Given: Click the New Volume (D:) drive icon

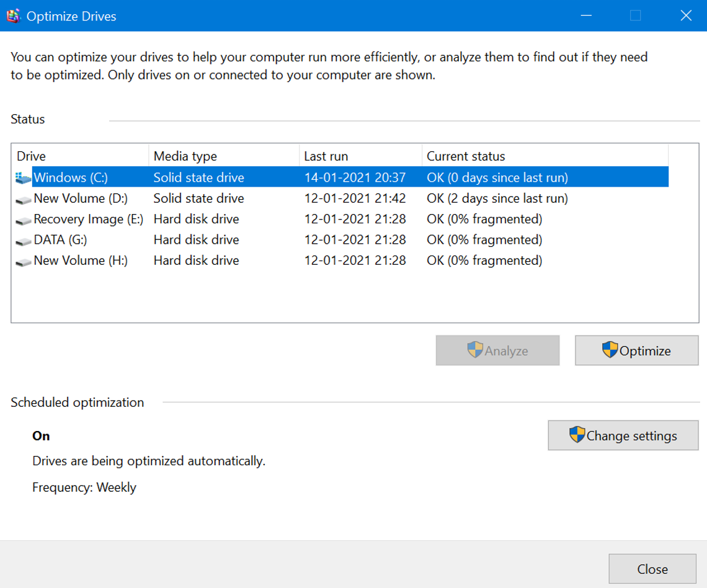Looking at the screenshot, I should point(22,198).
